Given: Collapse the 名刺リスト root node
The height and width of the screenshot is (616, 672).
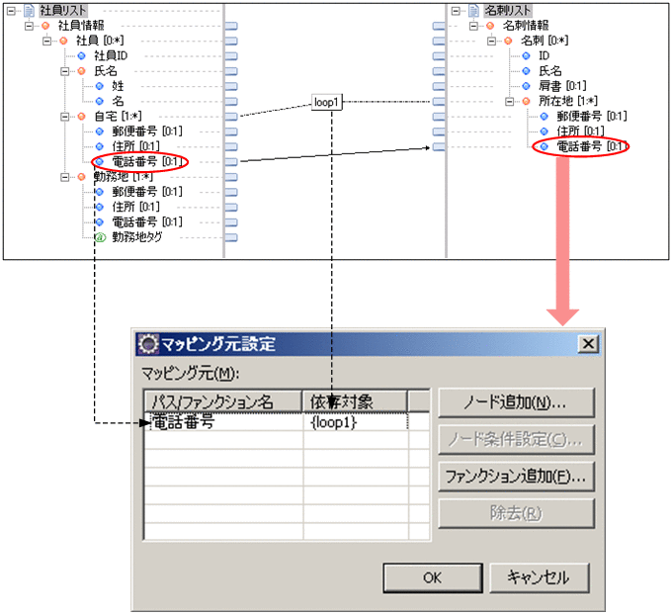Looking at the screenshot, I should pyautogui.click(x=456, y=11).
